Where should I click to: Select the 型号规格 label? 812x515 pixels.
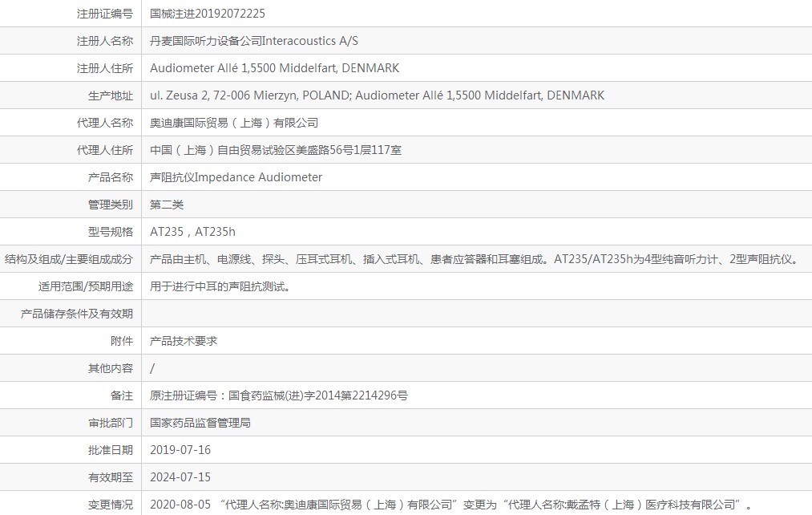(x=111, y=232)
